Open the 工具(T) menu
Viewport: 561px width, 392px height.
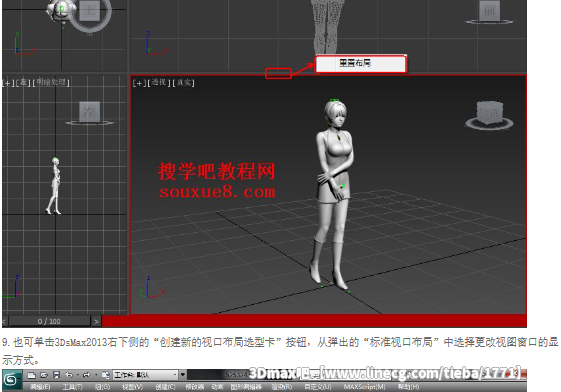(x=73, y=387)
